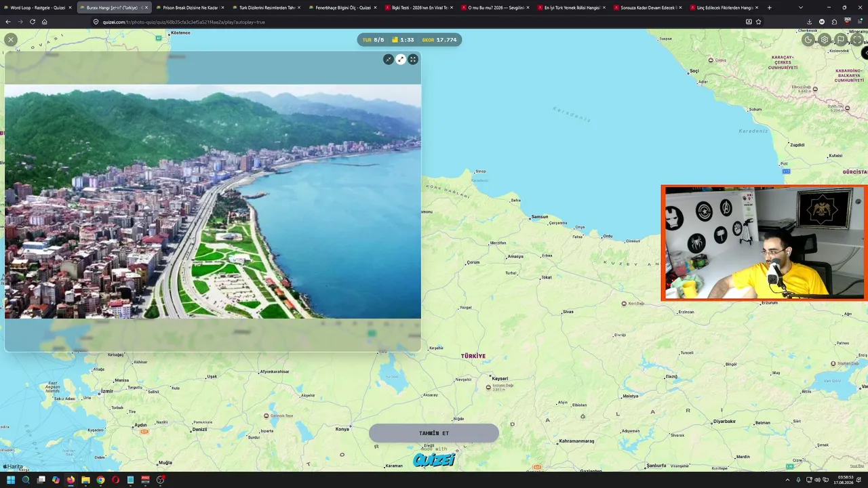Go to the browser home page

pos(45,22)
